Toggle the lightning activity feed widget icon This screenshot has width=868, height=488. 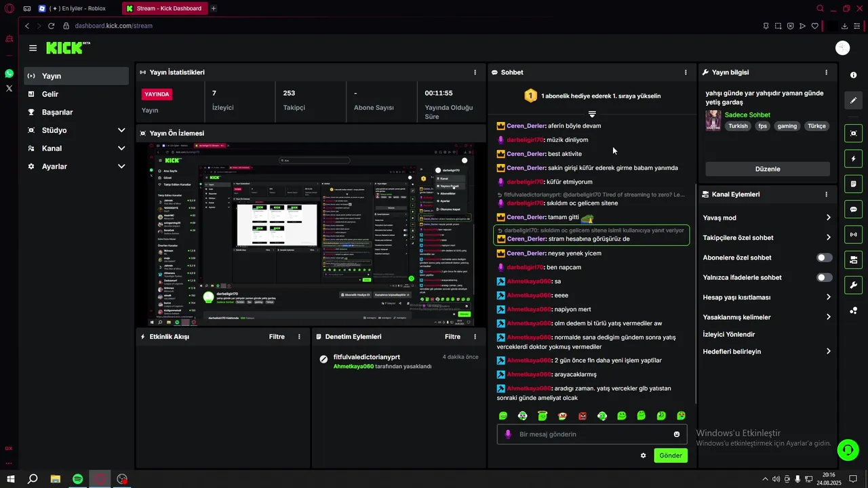coord(853,159)
